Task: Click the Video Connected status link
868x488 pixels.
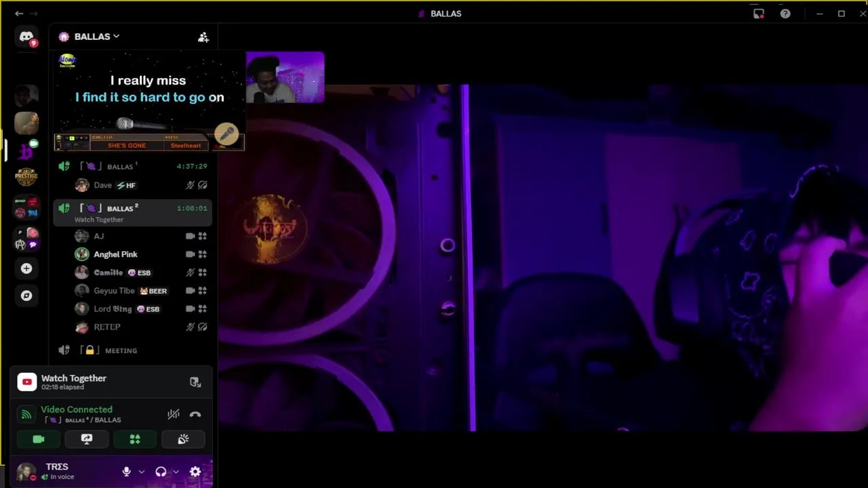Action: point(77,409)
